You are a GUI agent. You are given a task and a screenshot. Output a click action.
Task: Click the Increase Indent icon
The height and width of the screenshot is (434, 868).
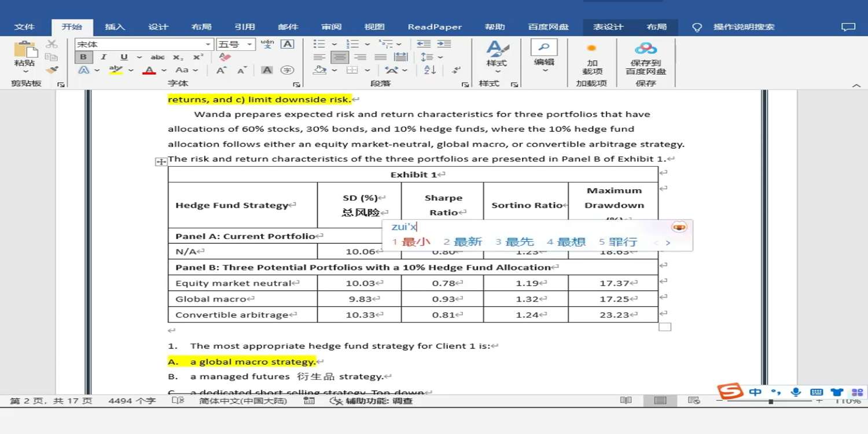[x=444, y=44]
